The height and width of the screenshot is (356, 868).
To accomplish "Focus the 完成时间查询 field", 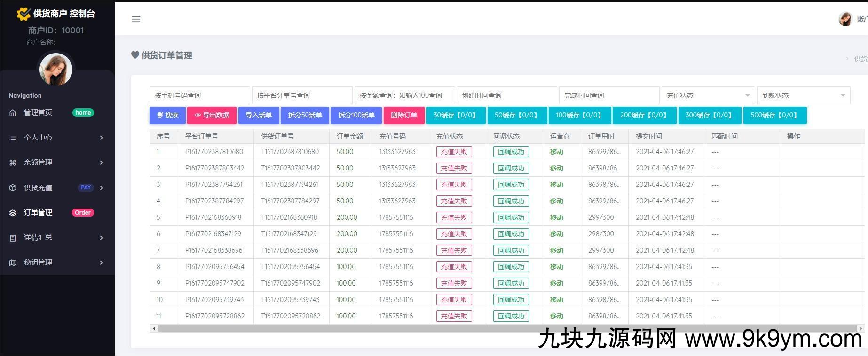I will pos(609,95).
